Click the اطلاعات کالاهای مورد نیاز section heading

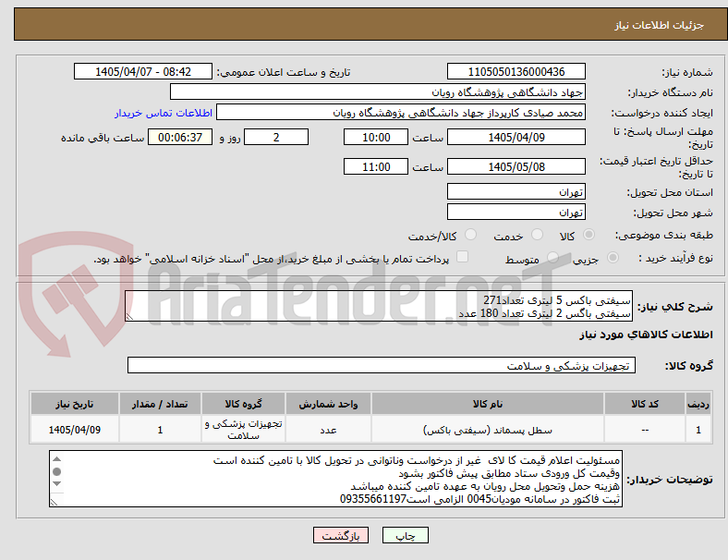(646, 335)
